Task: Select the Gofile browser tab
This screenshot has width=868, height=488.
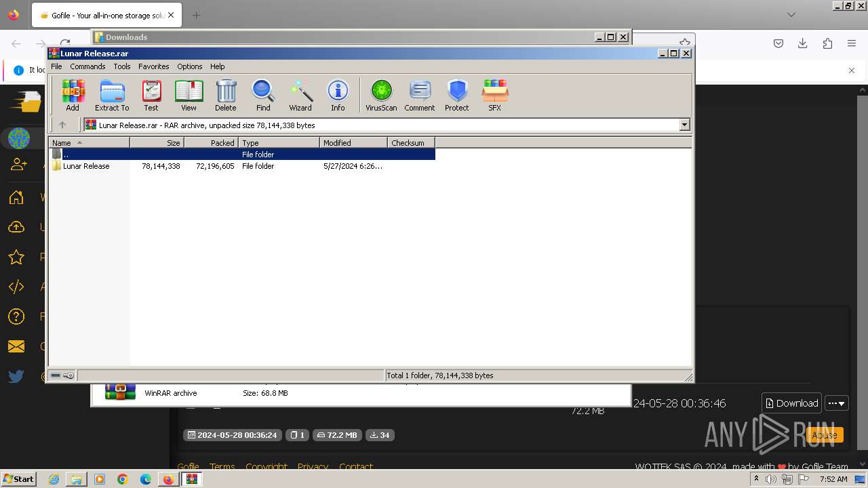Action: (x=106, y=15)
